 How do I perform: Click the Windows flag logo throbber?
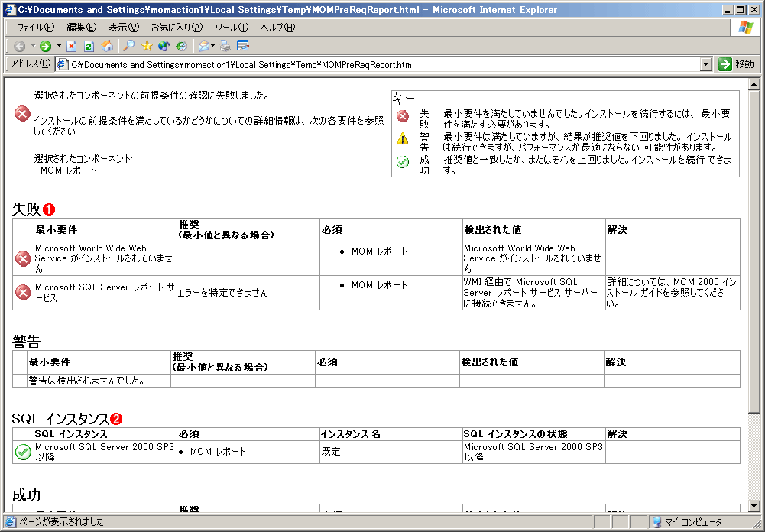745,28
